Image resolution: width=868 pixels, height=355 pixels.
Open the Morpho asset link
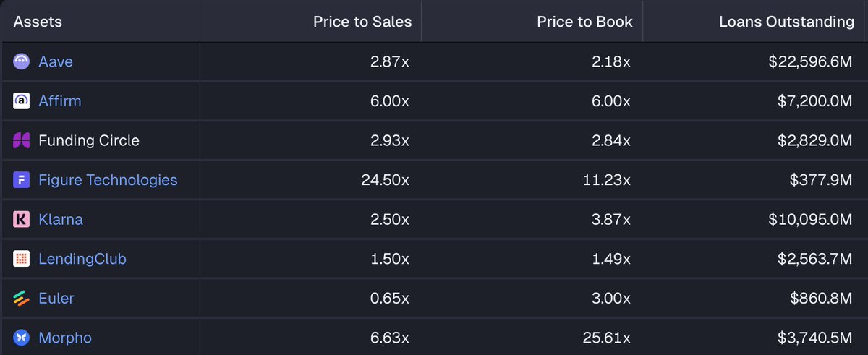(x=65, y=338)
